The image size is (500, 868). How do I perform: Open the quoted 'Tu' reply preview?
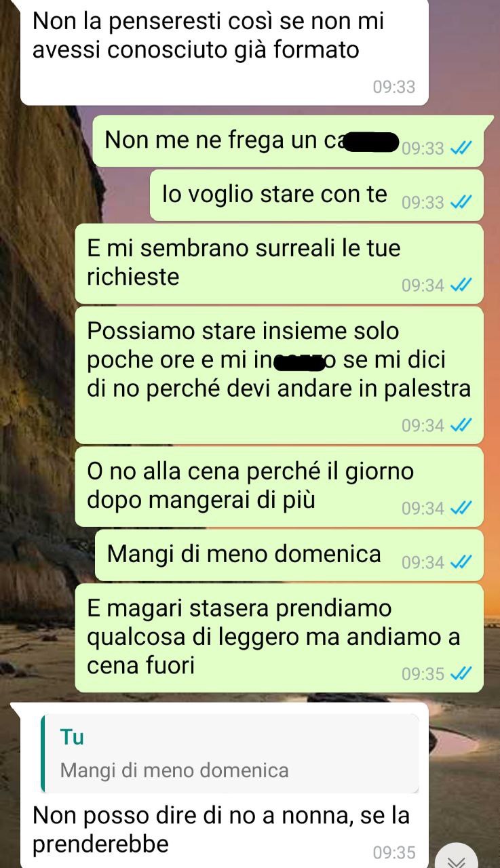[230, 753]
